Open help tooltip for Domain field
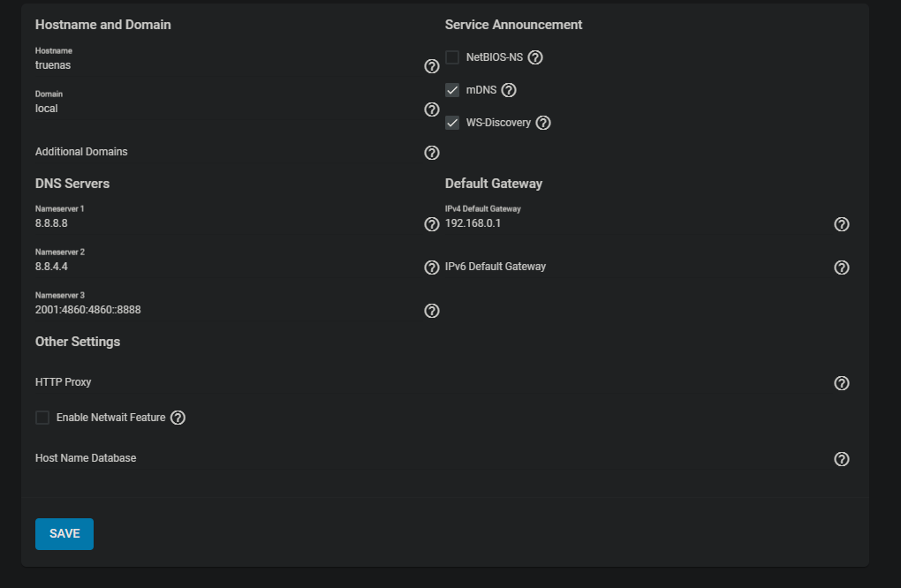The width and height of the screenshot is (901, 588). [432, 109]
